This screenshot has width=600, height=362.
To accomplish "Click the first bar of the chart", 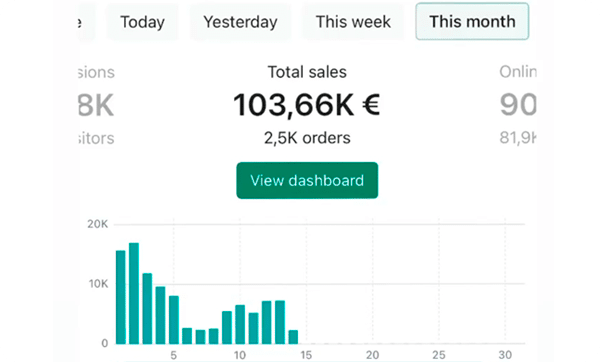I will tap(121, 297).
